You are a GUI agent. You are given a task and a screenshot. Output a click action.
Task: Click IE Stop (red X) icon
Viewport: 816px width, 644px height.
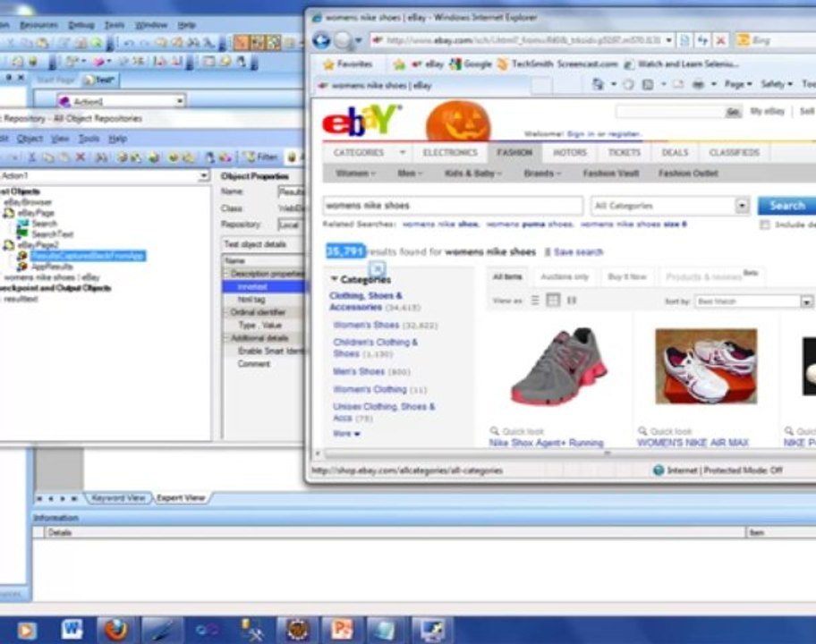721,40
